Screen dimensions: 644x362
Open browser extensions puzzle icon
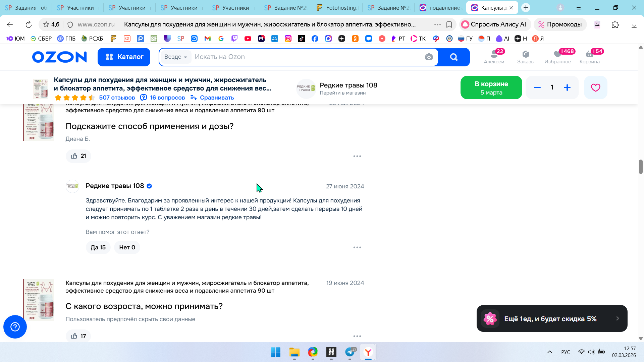click(615, 24)
